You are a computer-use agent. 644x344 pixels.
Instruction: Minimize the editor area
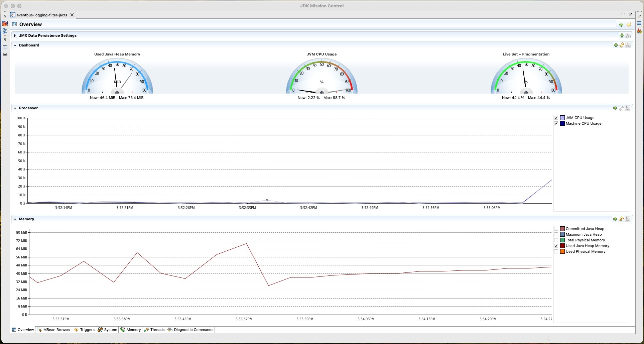click(623, 14)
